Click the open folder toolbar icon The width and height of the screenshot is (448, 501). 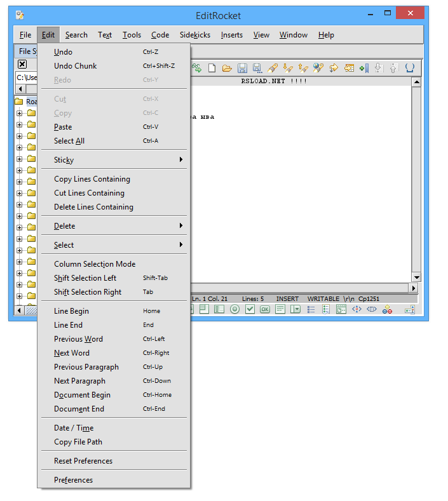click(227, 68)
